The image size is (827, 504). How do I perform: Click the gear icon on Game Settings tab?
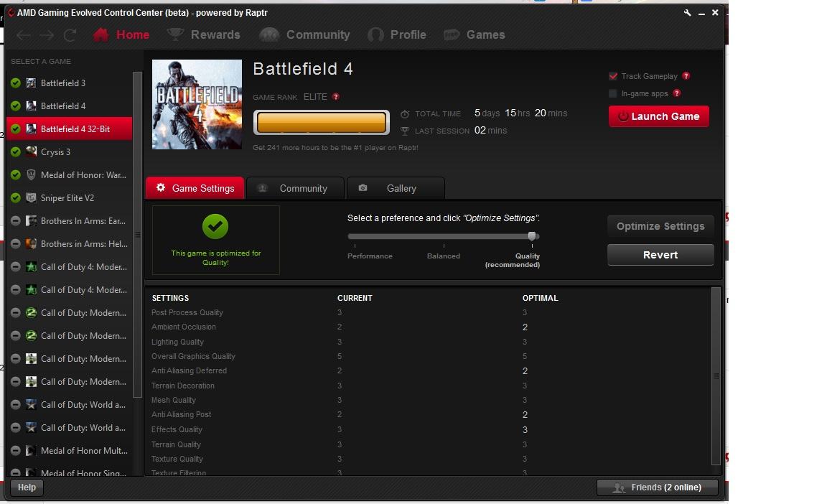tap(161, 187)
